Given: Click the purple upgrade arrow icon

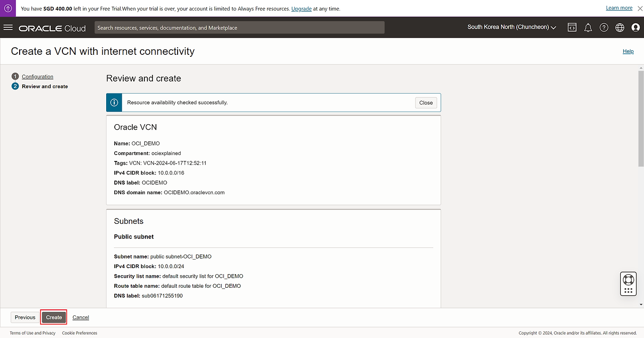Looking at the screenshot, I should click(8, 8).
